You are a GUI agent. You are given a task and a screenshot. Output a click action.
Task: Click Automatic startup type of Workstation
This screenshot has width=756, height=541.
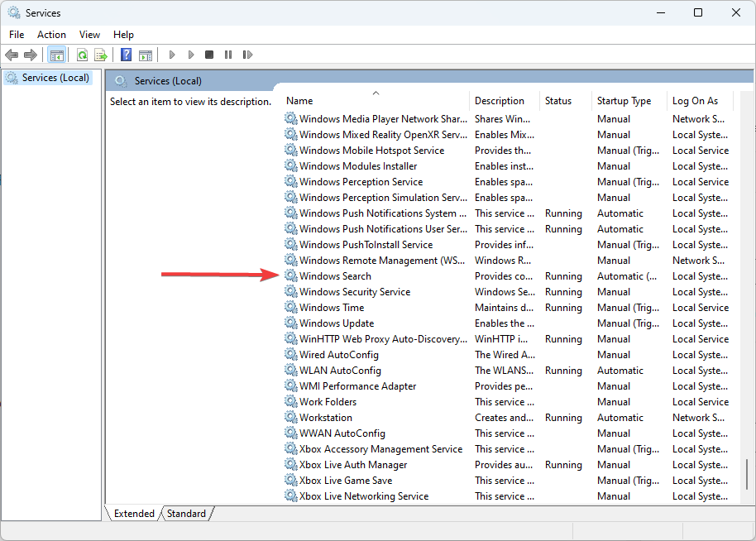pos(620,417)
